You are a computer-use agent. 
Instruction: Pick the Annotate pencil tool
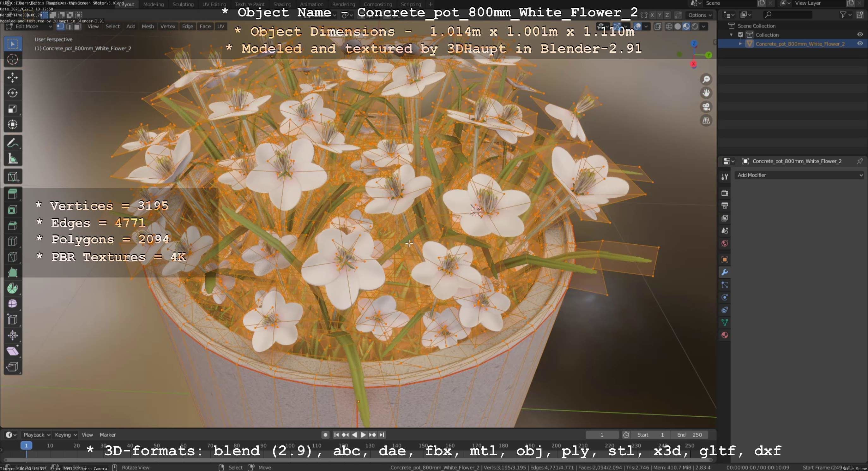(12, 143)
